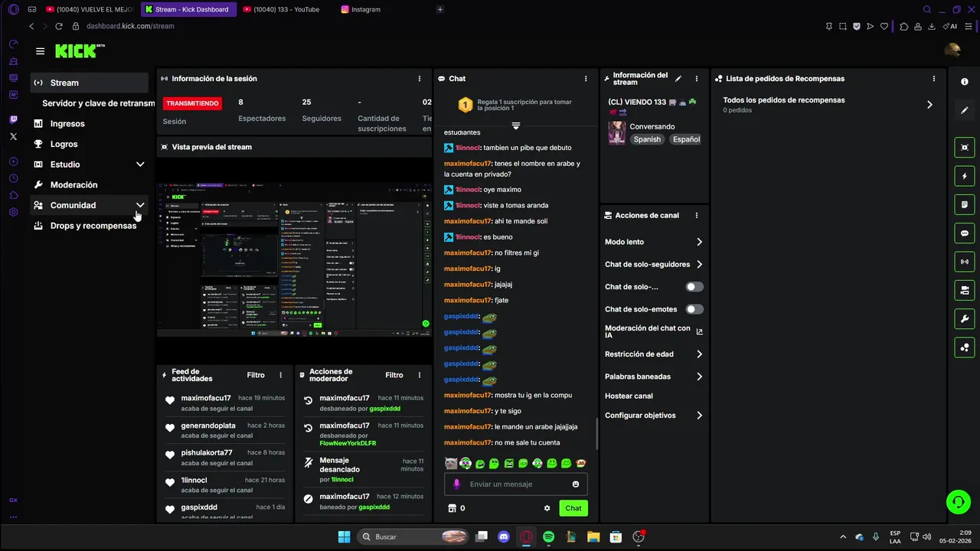The height and width of the screenshot is (551, 980).
Task: Open the Opera AI button in the toolbar
Action: 952,26
